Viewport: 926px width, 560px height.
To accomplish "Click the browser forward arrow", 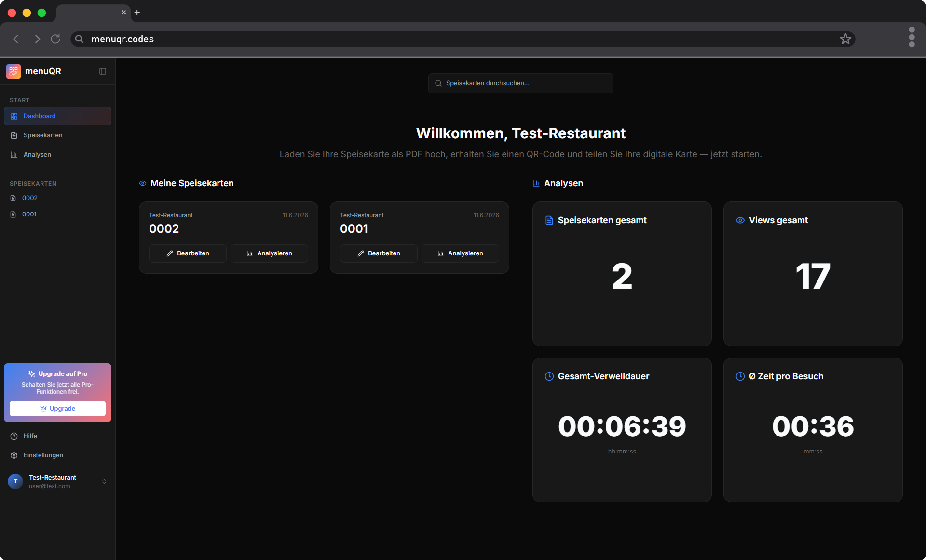I will pyautogui.click(x=37, y=39).
